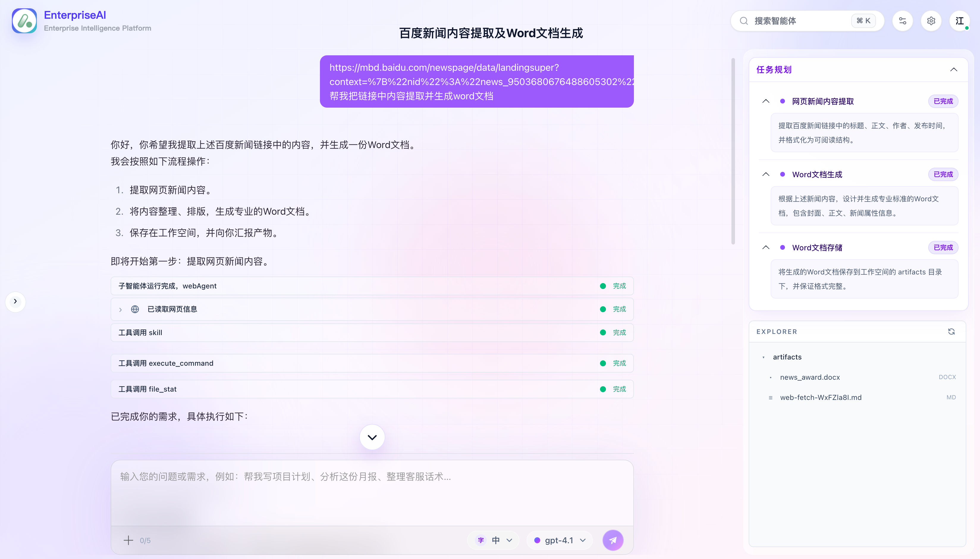The height and width of the screenshot is (559, 980).
Task: Click the EXPLORER heading
Action: click(777, 332)
